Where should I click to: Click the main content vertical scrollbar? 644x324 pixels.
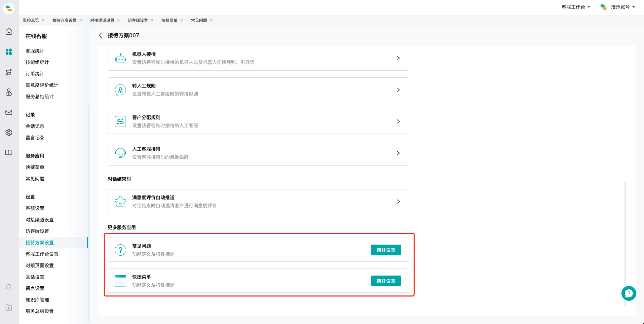[x=625, y=244]
